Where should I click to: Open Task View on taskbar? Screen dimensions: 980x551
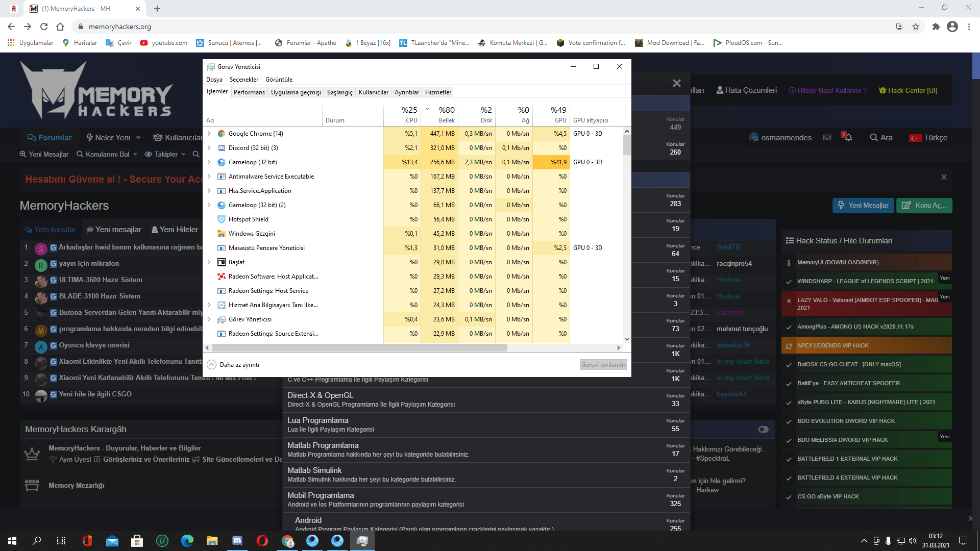pos(61,541)
